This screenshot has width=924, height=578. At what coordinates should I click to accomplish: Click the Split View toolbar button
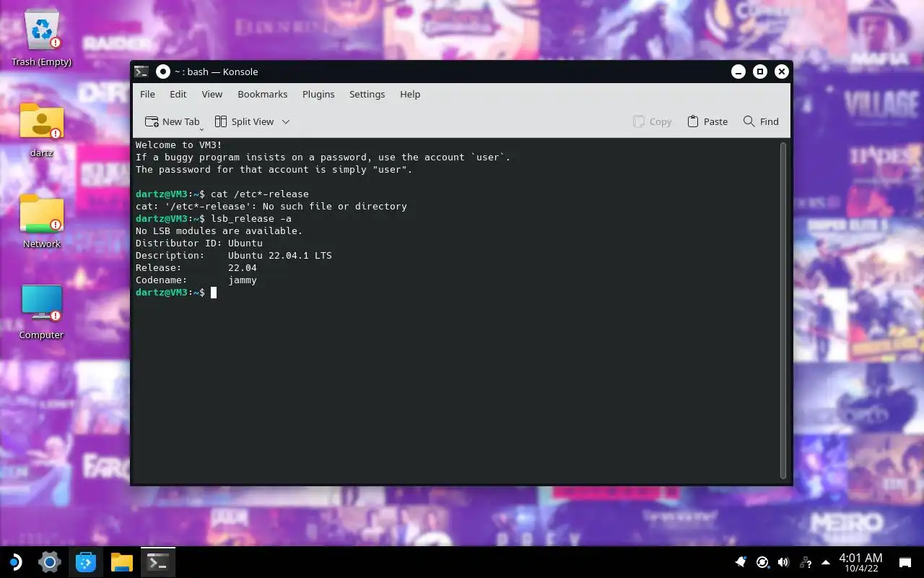pyautogui.click(x=244, y=121)
